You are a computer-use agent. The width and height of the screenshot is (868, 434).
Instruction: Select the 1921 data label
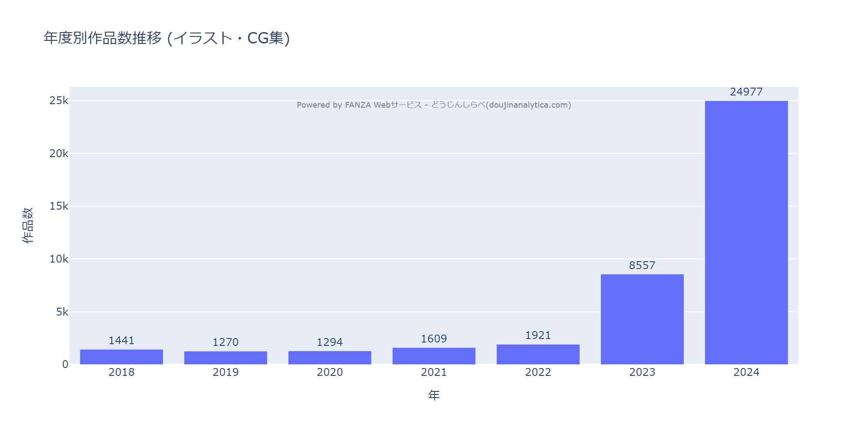tap(538, 335)
